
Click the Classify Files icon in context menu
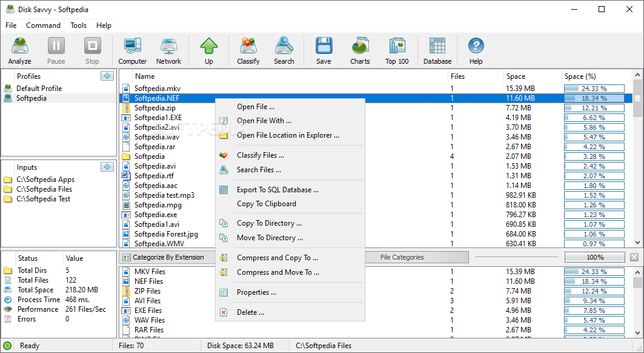(x=224, y=155)
